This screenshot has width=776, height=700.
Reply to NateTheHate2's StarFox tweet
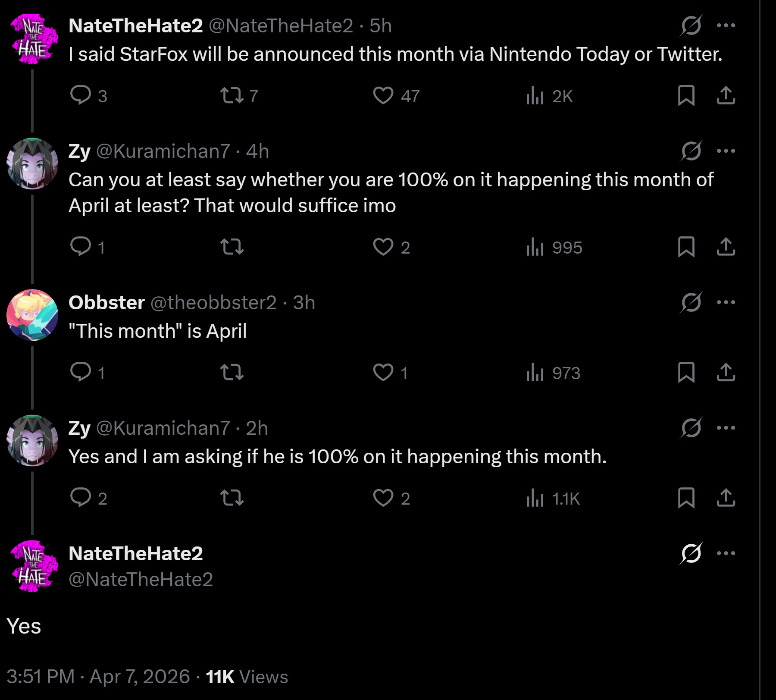(81, 95)
